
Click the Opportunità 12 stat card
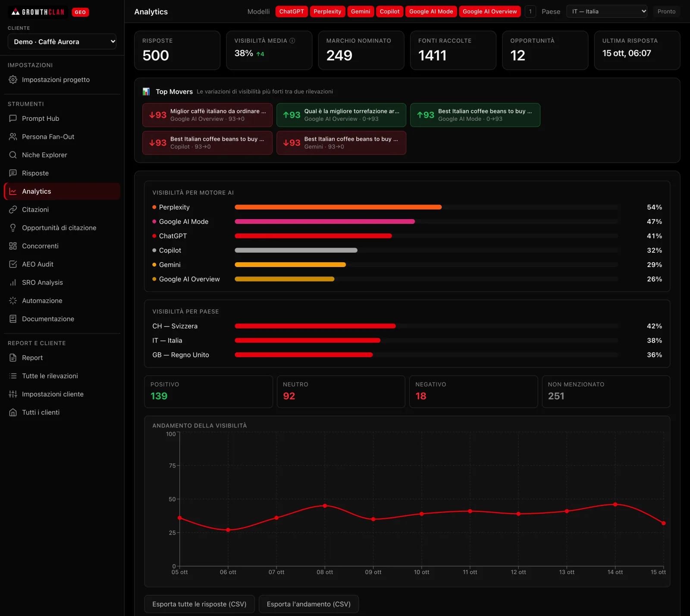pos(545,50)
